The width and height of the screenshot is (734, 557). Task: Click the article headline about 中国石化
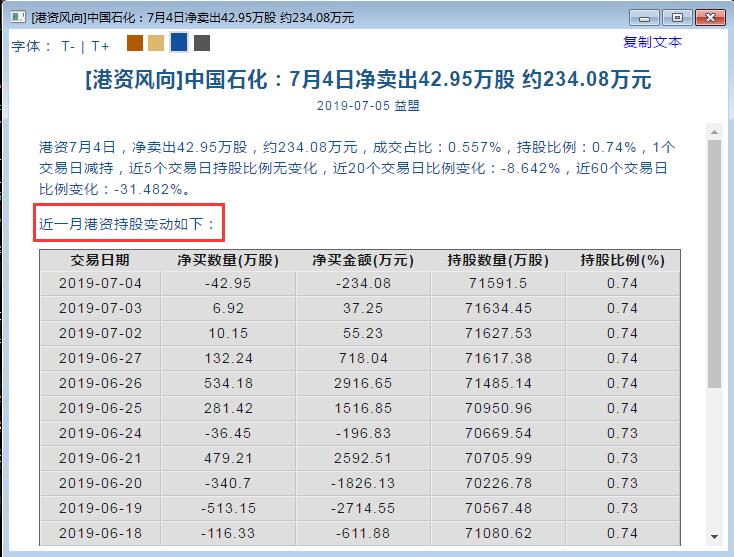368,80
